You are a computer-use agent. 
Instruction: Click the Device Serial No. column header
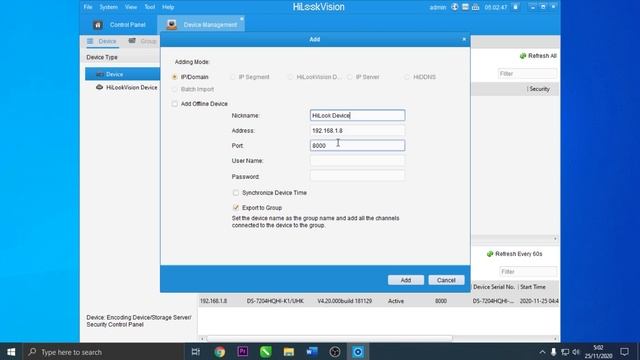click(x=494, y=287)
